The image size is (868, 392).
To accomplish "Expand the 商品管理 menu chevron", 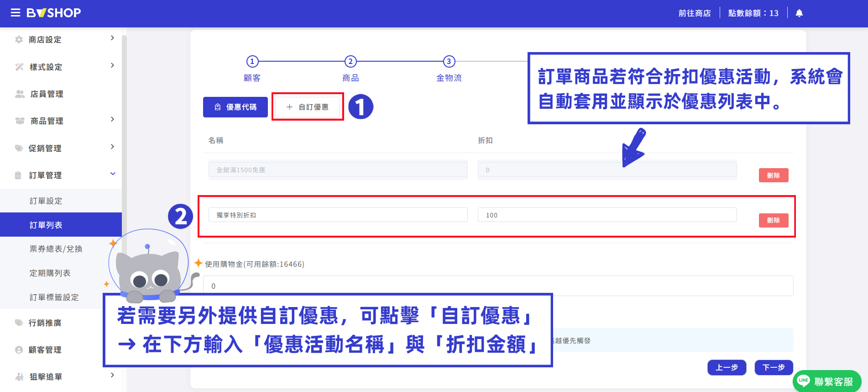I will click(112, 119).
